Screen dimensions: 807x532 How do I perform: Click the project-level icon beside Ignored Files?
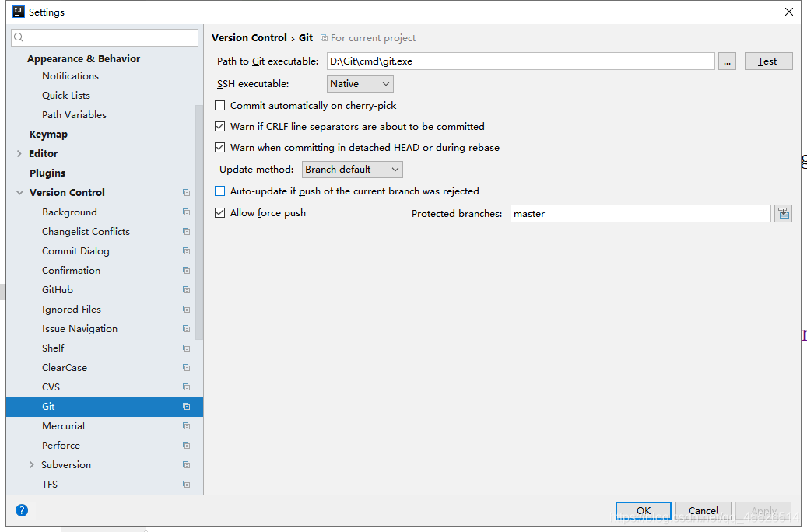tap(186, 310)
